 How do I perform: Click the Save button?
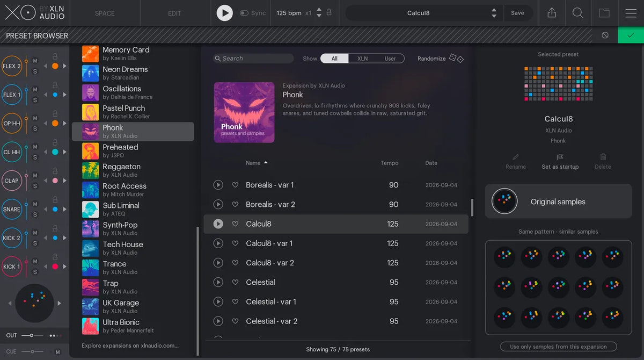coord(517,13)
